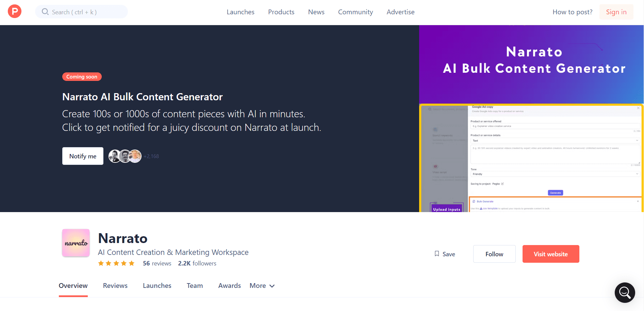Expand the More dropdown chevron
This screenshot has width=644, height=311.
(272, 286)
